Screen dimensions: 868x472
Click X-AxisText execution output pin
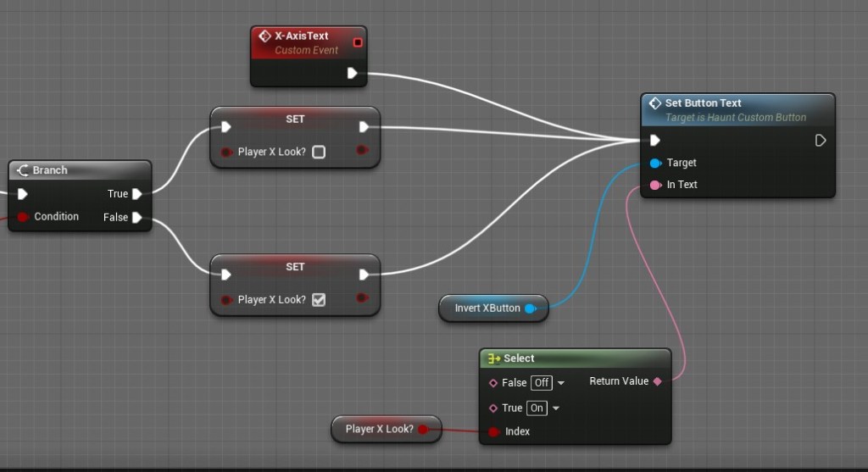(353, 74)
